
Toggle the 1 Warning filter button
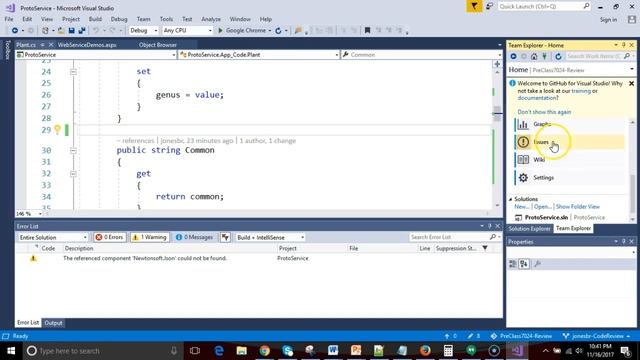(150, 237)
